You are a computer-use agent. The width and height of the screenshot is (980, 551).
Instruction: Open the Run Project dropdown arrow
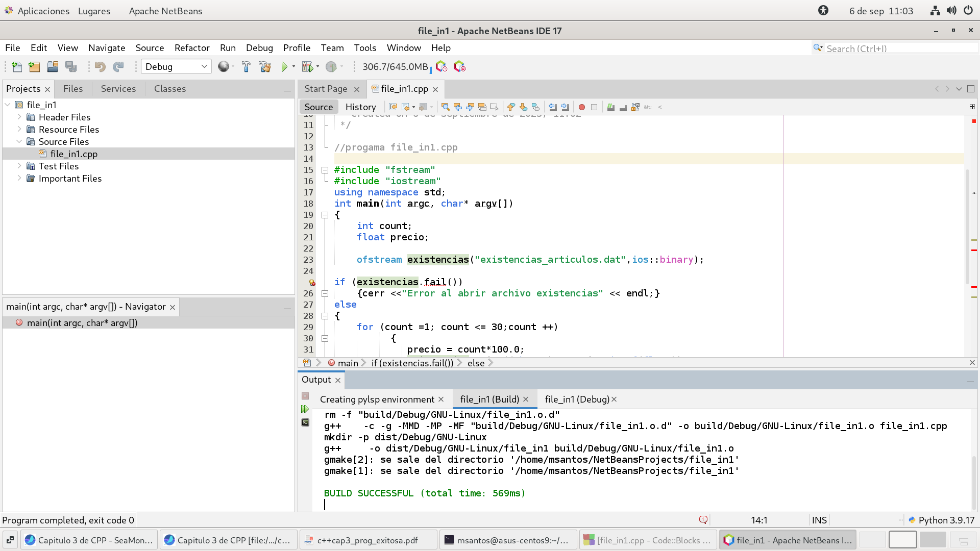coord(293,67)
